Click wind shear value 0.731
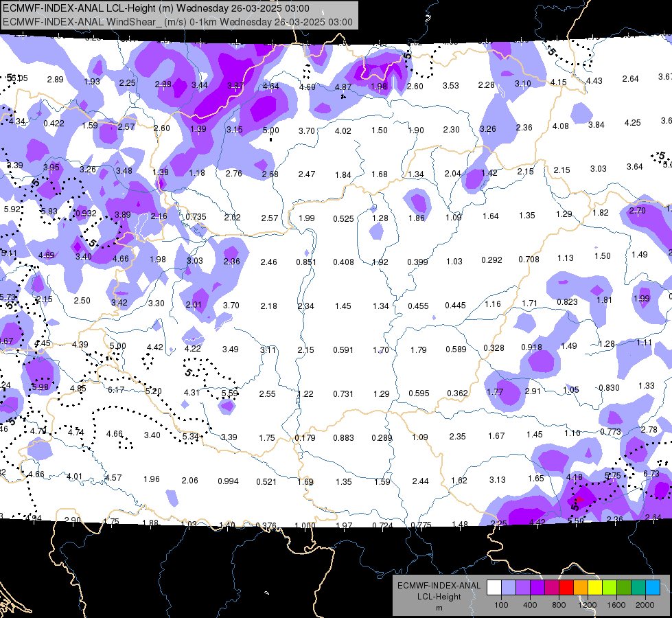This screenshot has height=618, width=672. 343,393
